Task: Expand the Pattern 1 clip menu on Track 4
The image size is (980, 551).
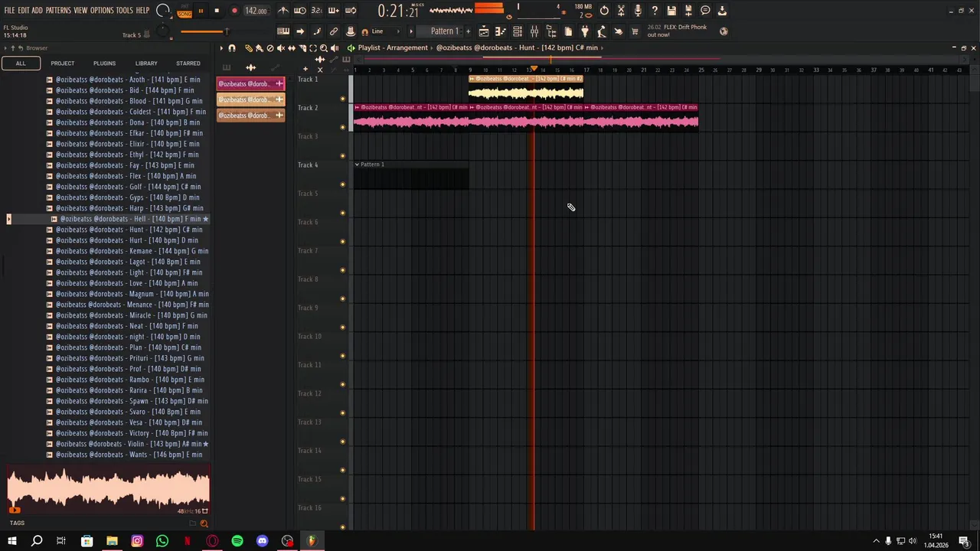Action: 357,165
